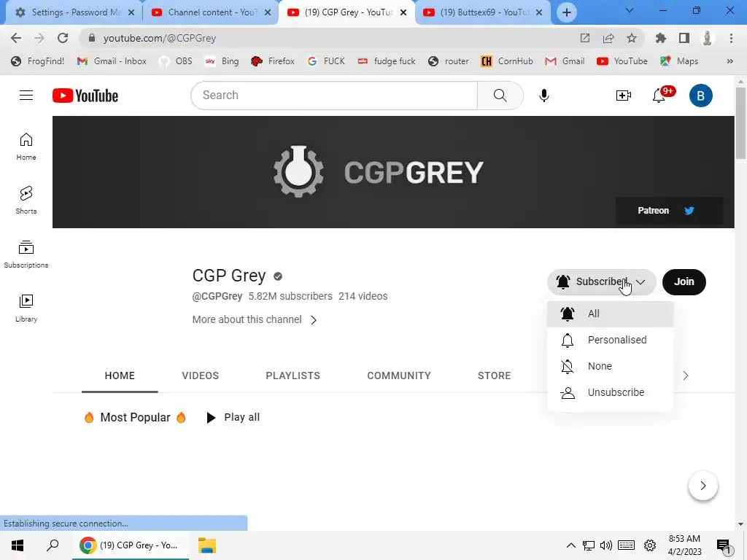Image resolution: width=747 pixels, height=560 pixels.
Task: Open Shorts in sidebar
Action: click(x=26, y=201)
